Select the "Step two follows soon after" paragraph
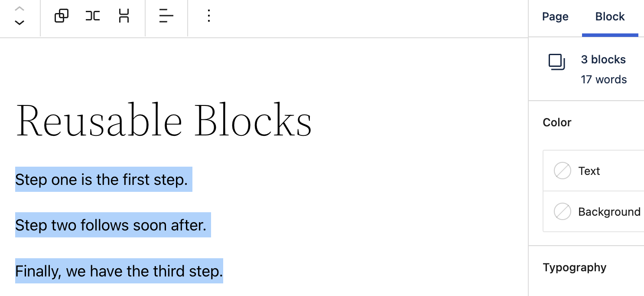 tap(111, 225)
